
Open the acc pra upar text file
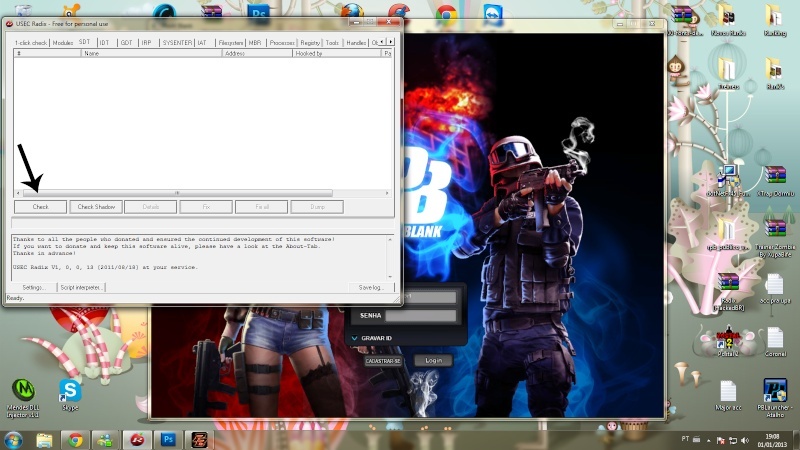point(775,289)
